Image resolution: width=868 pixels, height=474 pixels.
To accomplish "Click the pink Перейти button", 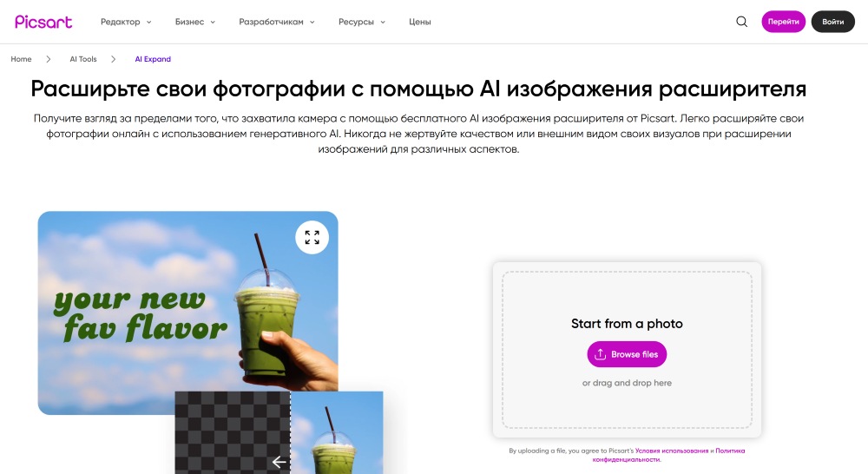I will point(783,22).
